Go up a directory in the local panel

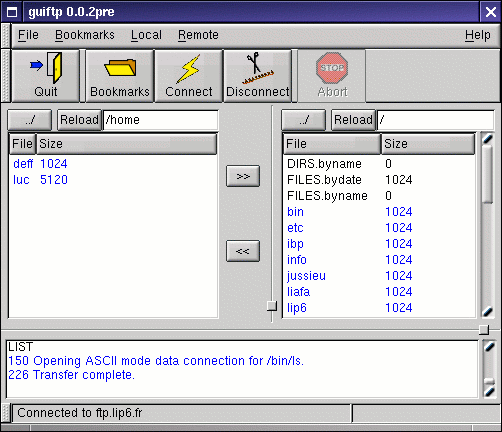(x=30, y=120)
